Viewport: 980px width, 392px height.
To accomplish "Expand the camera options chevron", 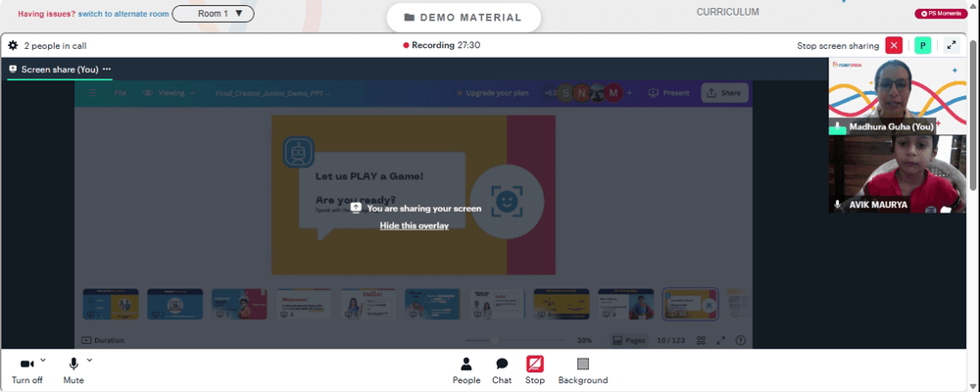I will click(43, 360).
